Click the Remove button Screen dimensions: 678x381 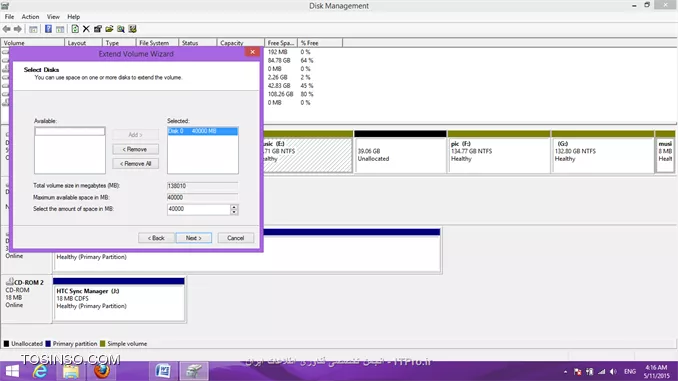(135, 149)
